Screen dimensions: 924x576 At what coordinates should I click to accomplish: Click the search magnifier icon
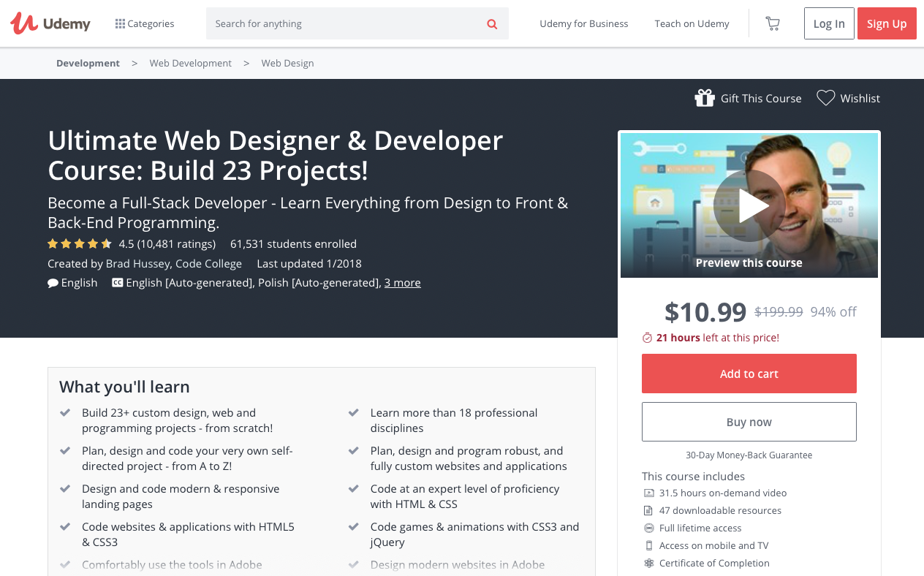(492, 24)
